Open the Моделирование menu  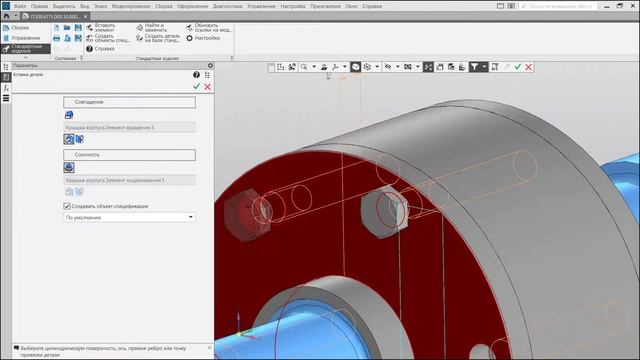(131, 6)
